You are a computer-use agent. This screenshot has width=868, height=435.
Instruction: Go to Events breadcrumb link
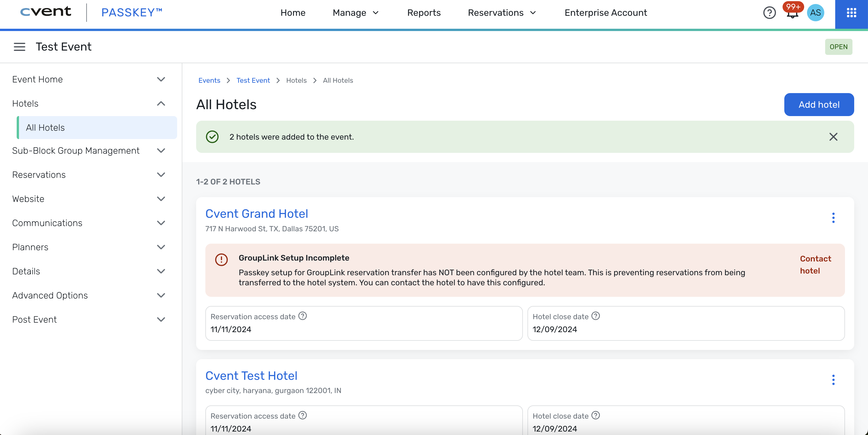point(209,80)
